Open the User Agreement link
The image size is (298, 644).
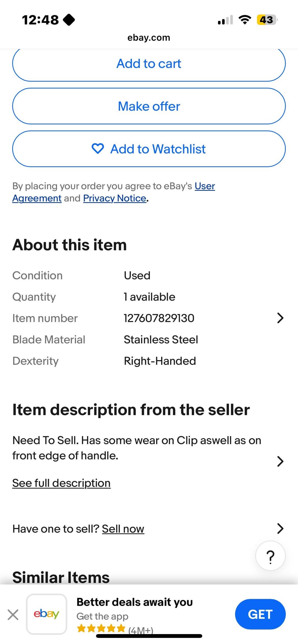(205, 186)
